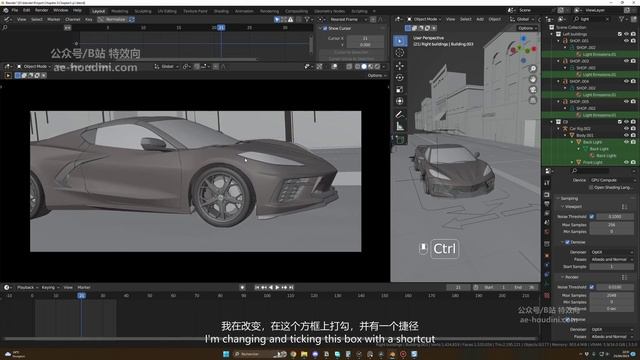Select the Rotate tool in right viewport toolbar
Image resolution: width=640 pixels, height=360 pixels.
coord(400,78)
